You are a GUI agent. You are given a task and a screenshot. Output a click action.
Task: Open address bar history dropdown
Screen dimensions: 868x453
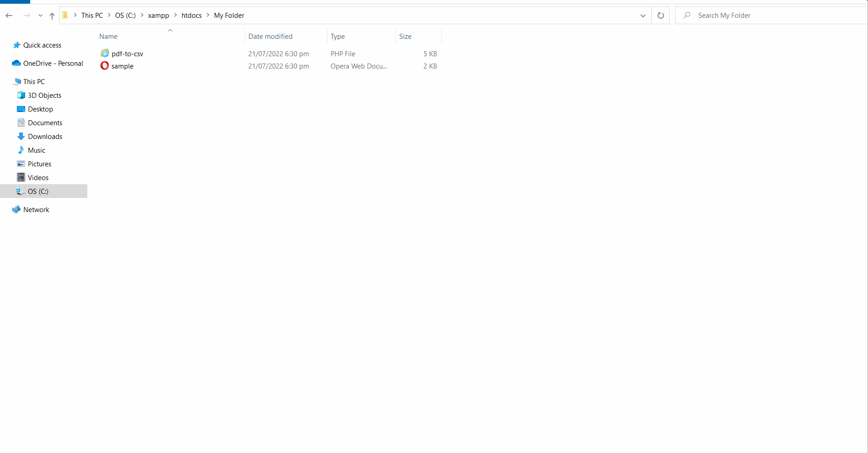pyautogui.click(x=643, y=16)
